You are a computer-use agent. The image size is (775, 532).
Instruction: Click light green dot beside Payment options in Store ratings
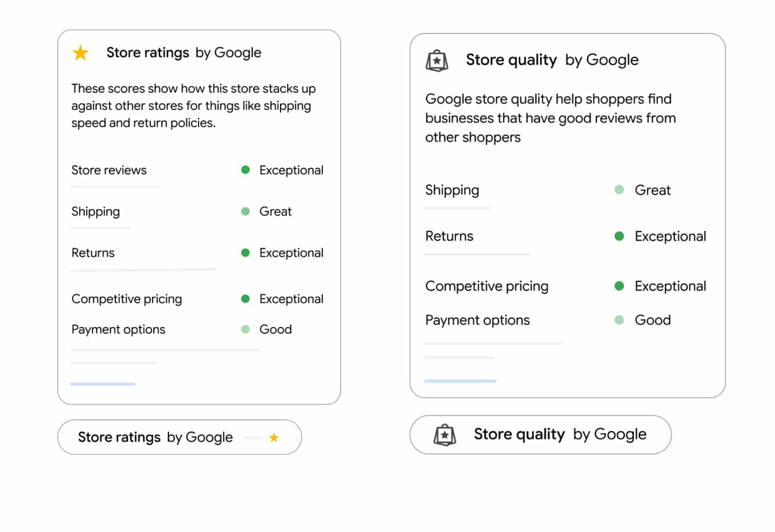point(246,329)
